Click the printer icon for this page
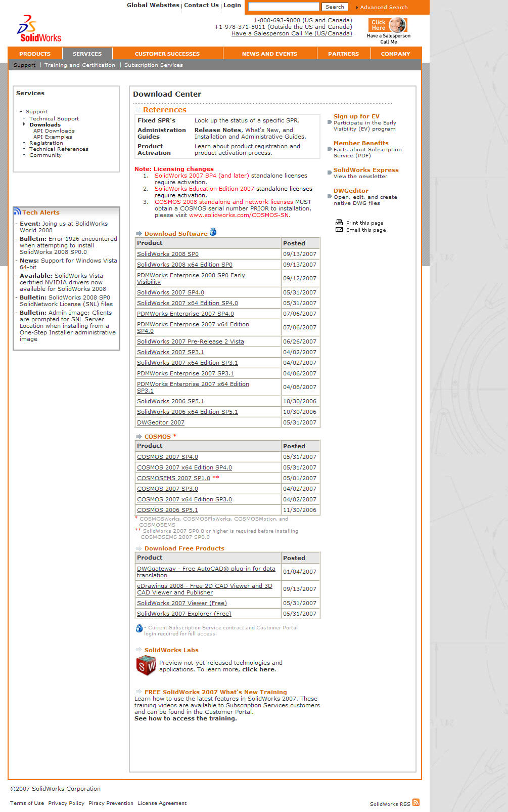Image resolution: width=508 pixels, height=812 pixels. point(339,222)
